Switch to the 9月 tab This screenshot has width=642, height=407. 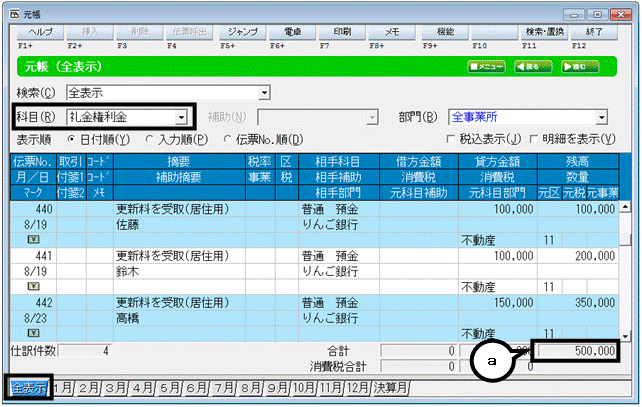pos(277,387)
